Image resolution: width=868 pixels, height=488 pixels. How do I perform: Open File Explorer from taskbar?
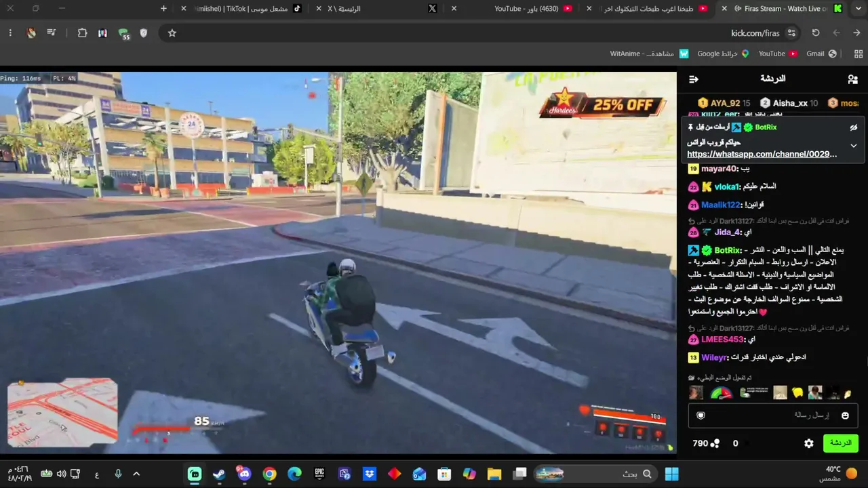pos(494,474)
